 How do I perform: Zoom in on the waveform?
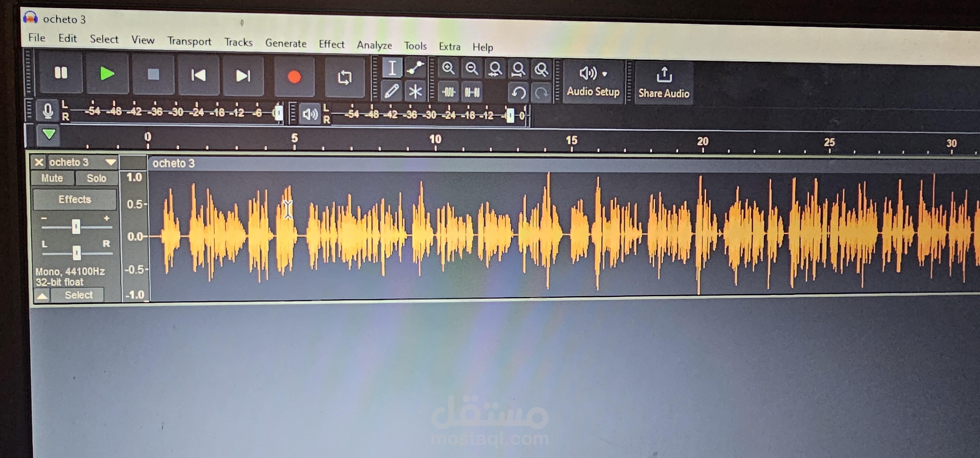(x=448, y=69)
